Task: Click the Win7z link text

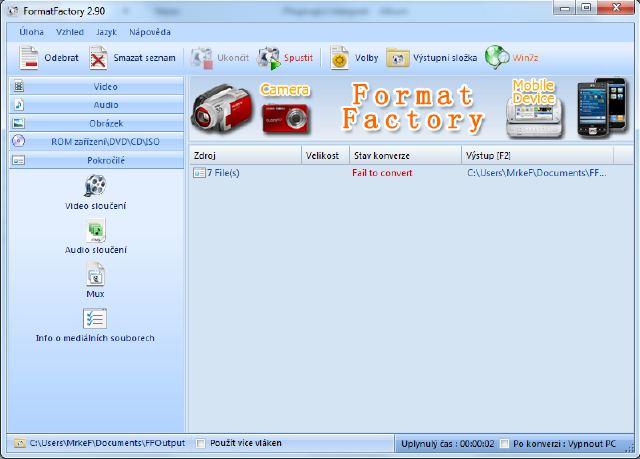Action: [x=525, y=58]
